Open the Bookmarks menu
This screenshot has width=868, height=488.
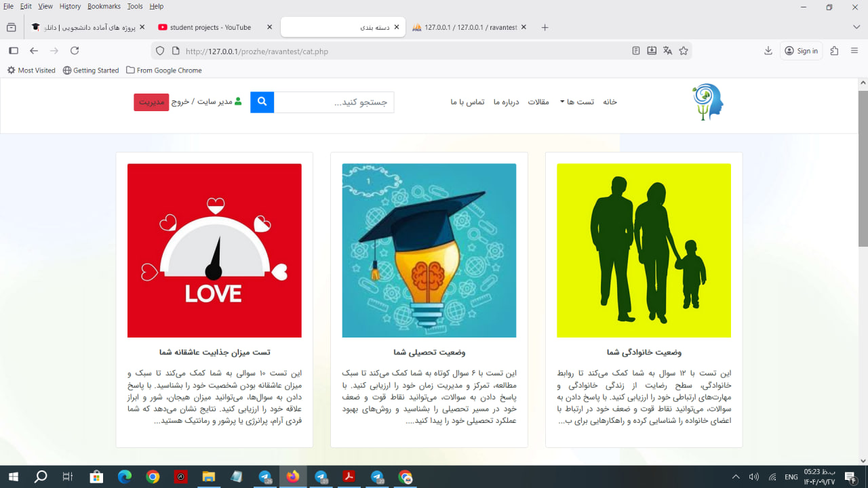(104, 6)
